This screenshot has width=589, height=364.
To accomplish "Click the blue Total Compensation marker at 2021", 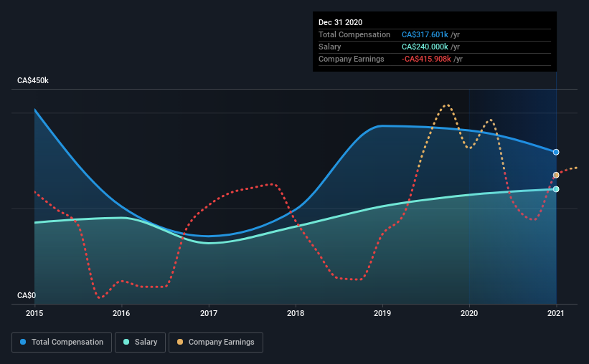I will click(556, 152).
